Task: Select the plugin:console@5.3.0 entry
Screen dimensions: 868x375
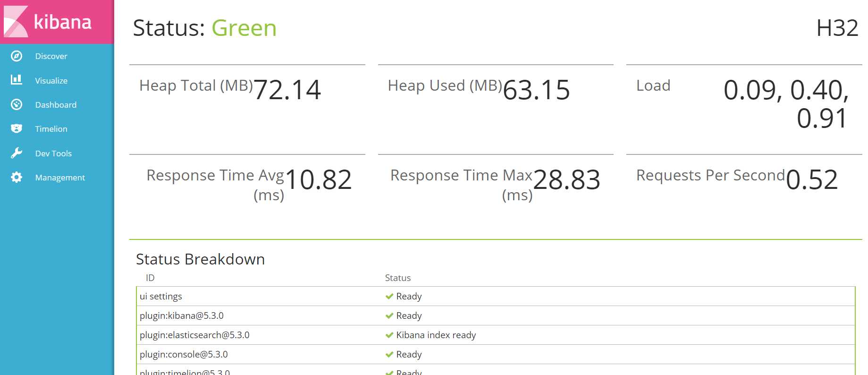Action: (x=184, y=355)
